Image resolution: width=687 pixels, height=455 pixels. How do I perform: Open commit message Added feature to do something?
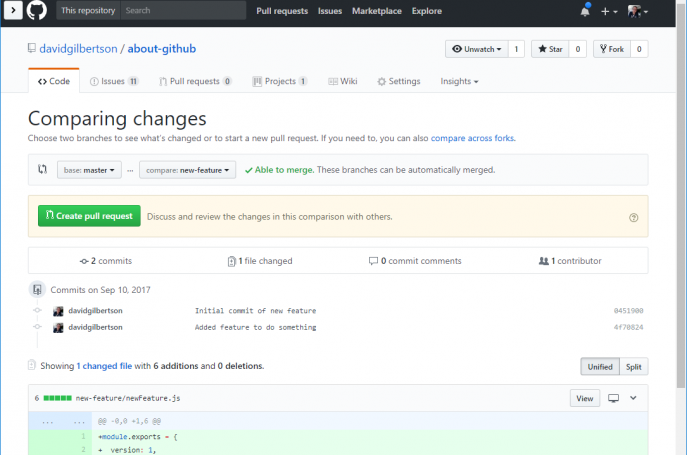tap(255, 327)
